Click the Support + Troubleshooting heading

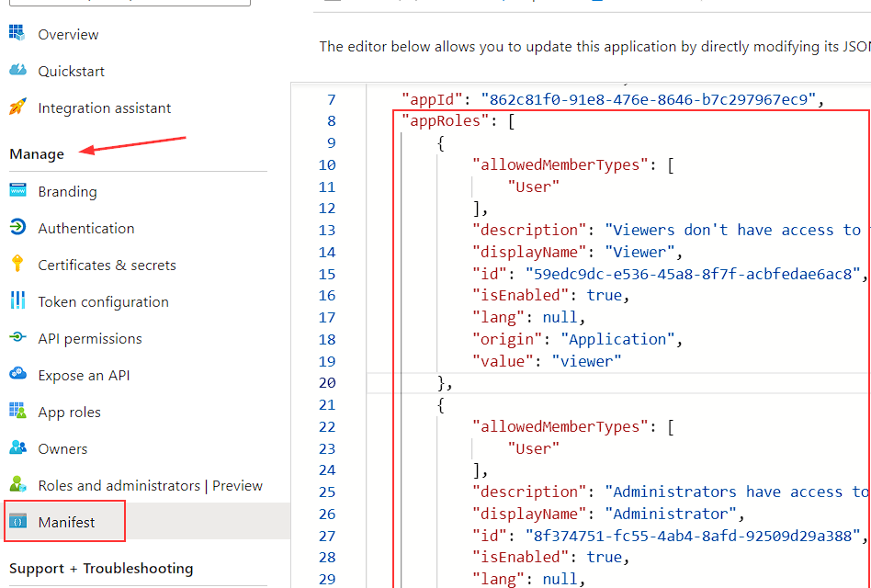tap(101, 569)
